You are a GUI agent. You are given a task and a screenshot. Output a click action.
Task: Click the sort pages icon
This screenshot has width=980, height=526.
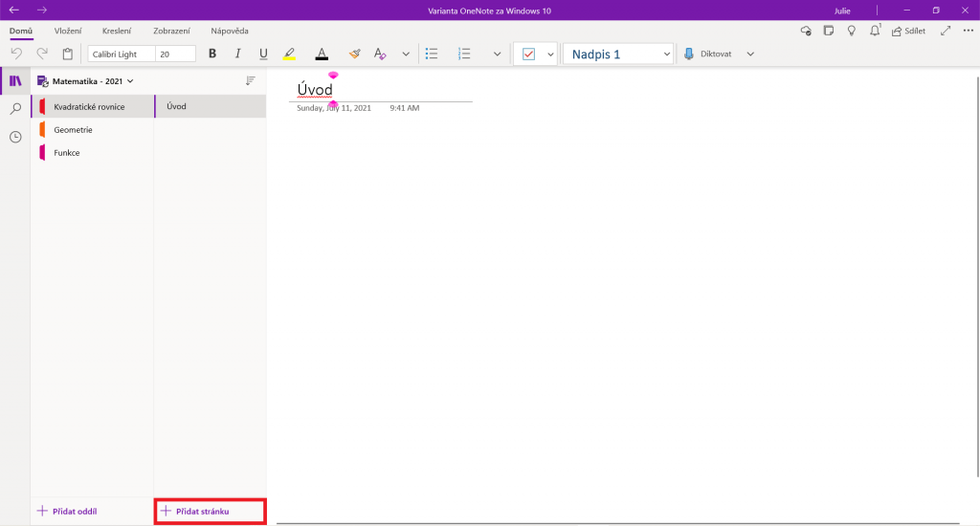click(251, 81)
